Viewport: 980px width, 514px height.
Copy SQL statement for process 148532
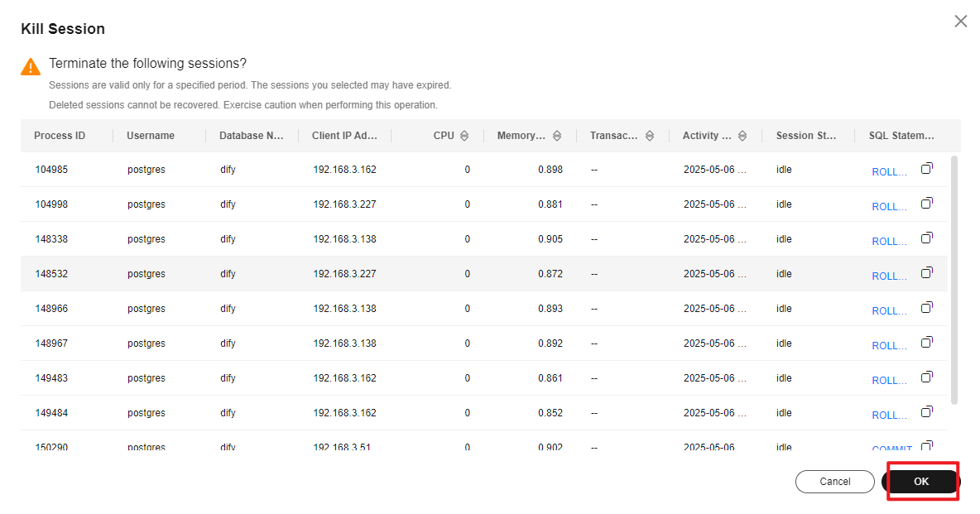(927, 272)
